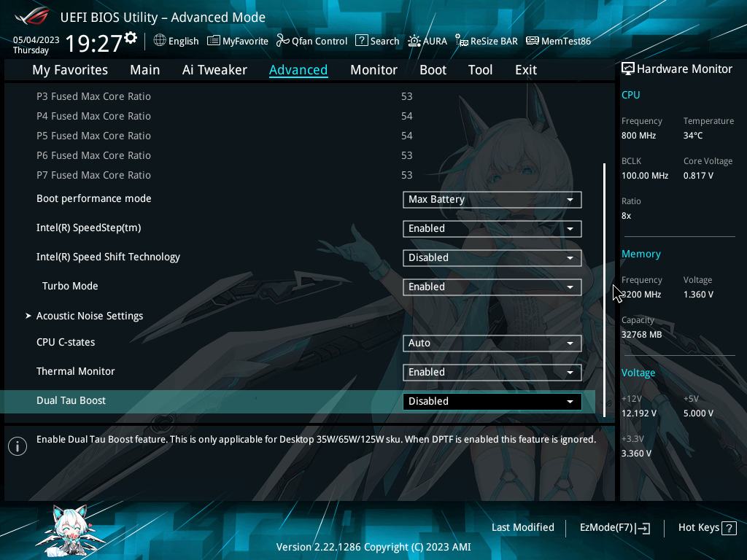Go to the Monitor tab
This screenshot has width=747, height=560.
(373, 70)
